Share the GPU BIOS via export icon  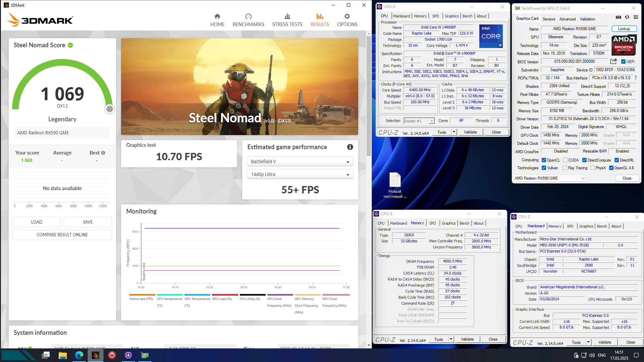tap(613, 61)
